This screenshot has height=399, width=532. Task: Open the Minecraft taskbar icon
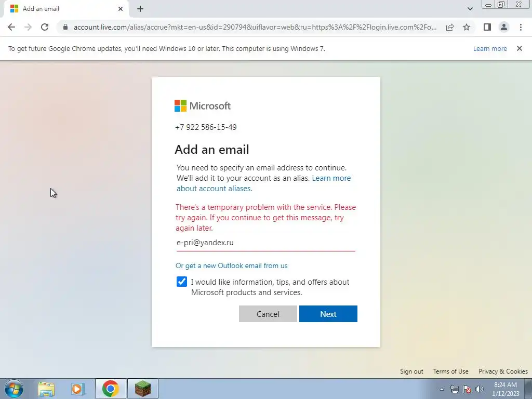pyautogui.click(x=143, y=389)
